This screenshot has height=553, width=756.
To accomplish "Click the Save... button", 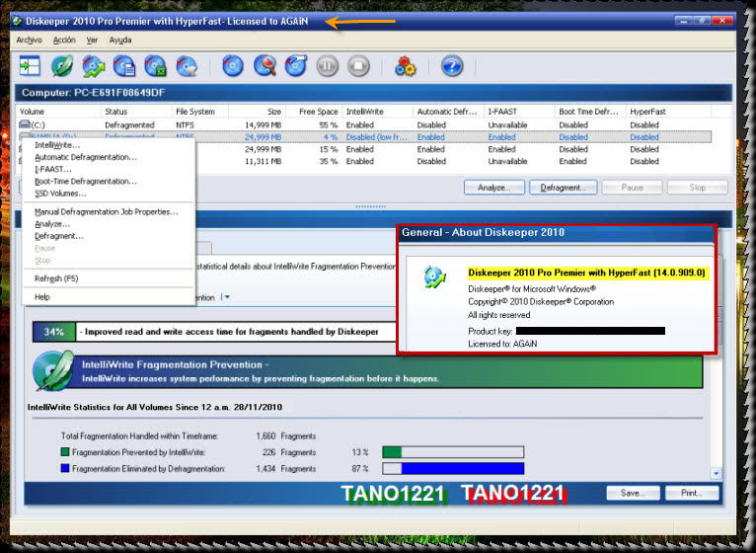I will tap(633, 493).
